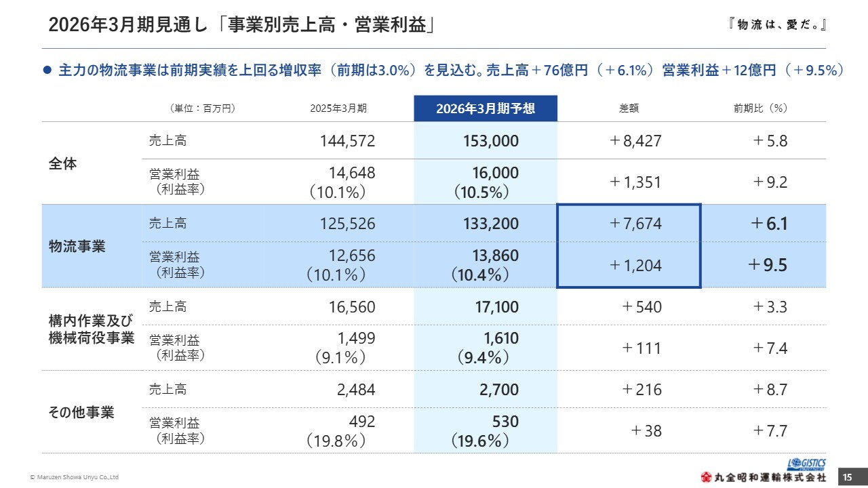Click the その他事業 row label
Image resolution: width=868 pixels, height=488 pixels.
pyautogui.click(x=81, y=413)
